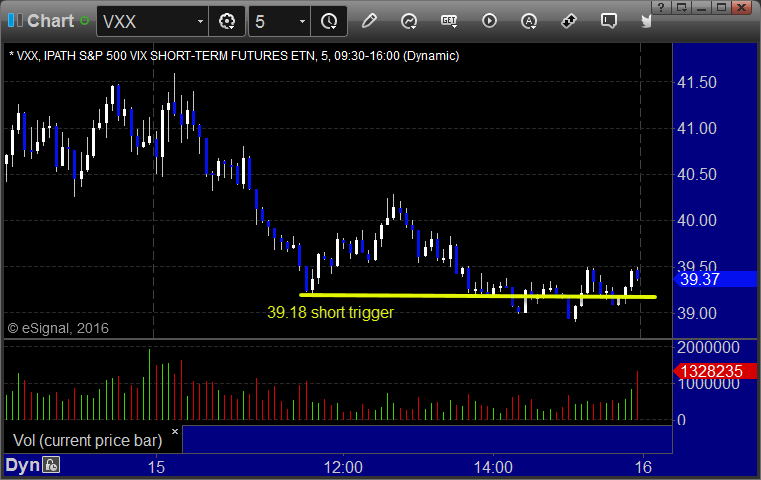Click the 41.50 price axis label

coord(697,82)
